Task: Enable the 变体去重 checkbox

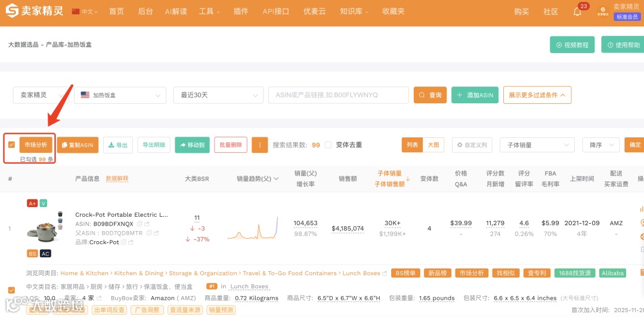Action: click(328, 144)
